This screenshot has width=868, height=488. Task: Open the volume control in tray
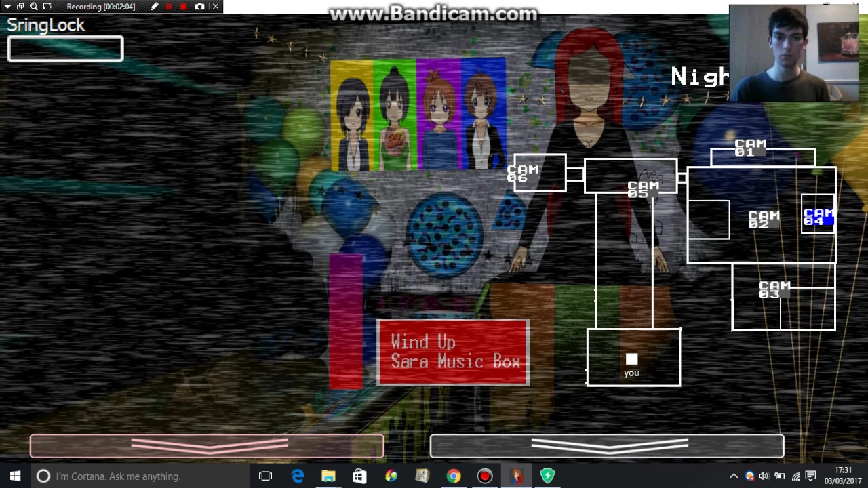(x=764, y=476)
